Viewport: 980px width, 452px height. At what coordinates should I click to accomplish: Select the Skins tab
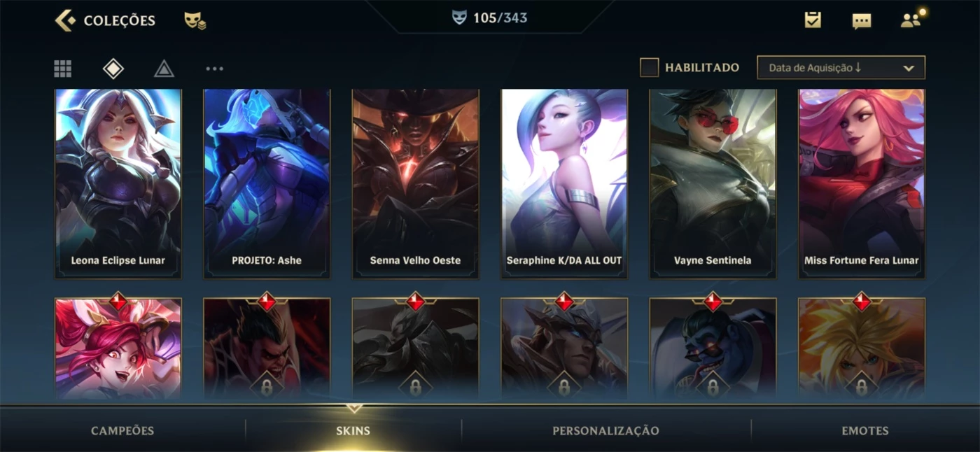pos(353,430)
